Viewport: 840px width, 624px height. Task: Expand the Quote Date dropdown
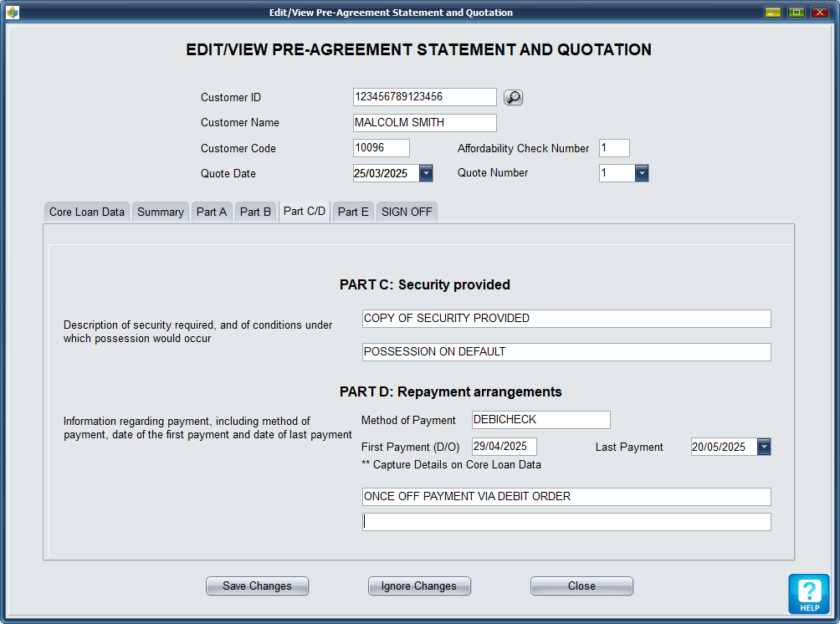(x=426, y=173)
